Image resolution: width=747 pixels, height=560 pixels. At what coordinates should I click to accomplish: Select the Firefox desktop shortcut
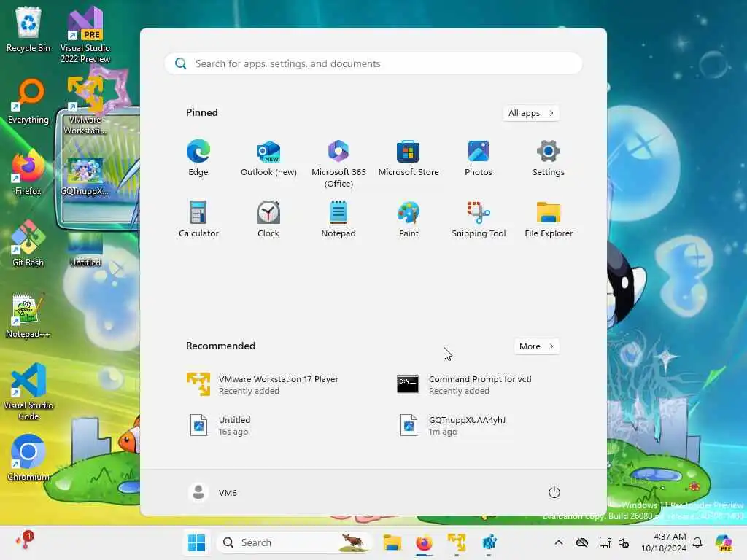(x=28, y=173)
